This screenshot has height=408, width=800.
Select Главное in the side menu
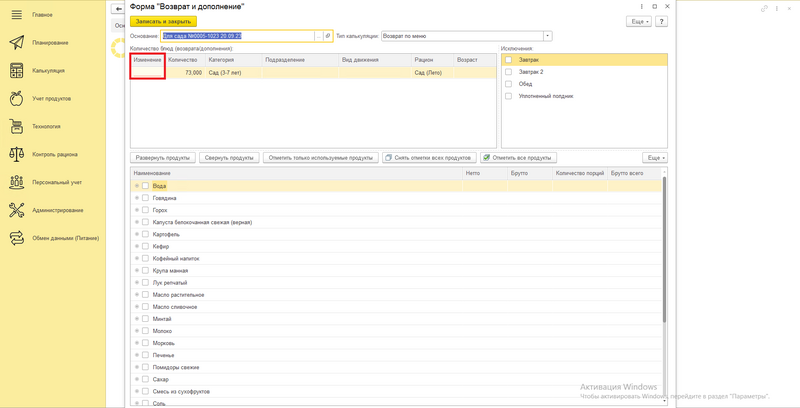(43, 15)
